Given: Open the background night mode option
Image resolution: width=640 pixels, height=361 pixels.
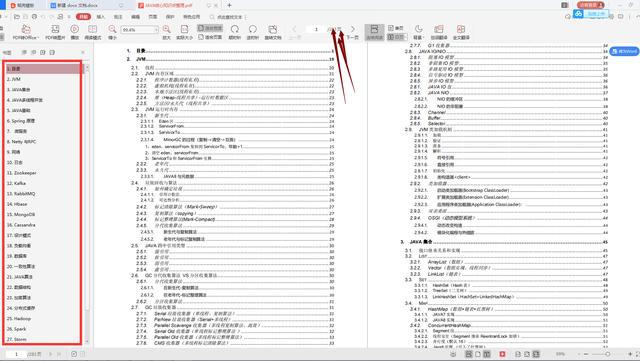Looking at the screenshot, I should (x=418, y=32).
